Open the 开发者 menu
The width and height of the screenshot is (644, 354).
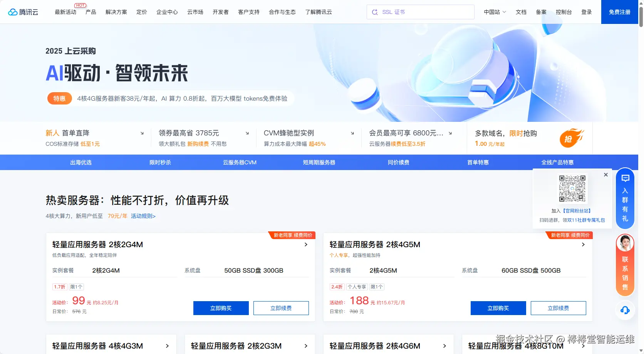(x=221, y=12)
